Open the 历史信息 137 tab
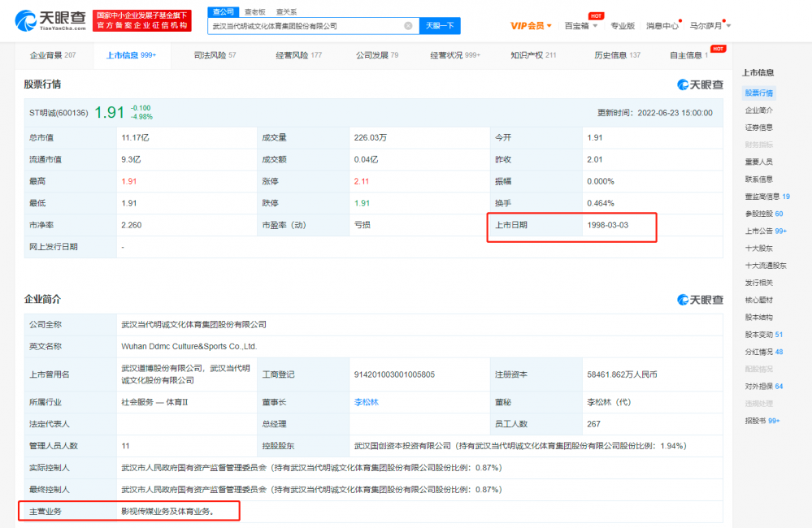Viewport: 812px width, 528px height. [x=617, y=55]
